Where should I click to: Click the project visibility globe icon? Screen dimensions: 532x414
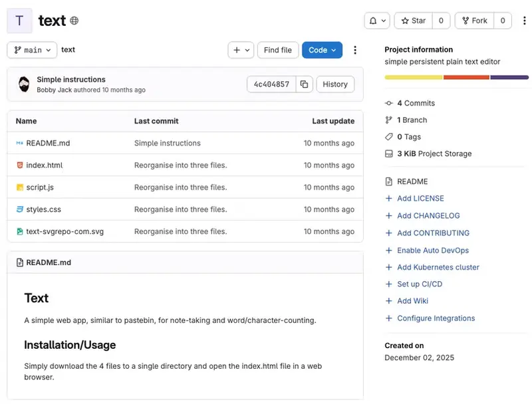pyautogui.click(x=73, y=20)
